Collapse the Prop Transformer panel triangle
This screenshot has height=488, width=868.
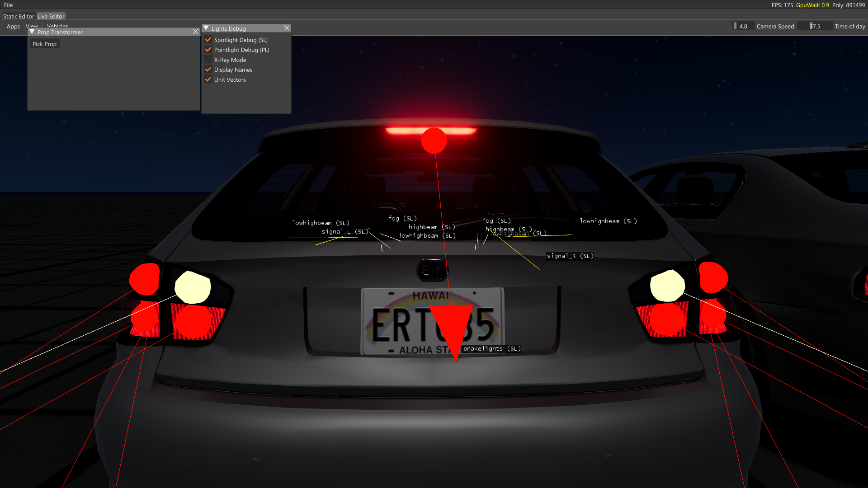(x=32, y=32)
